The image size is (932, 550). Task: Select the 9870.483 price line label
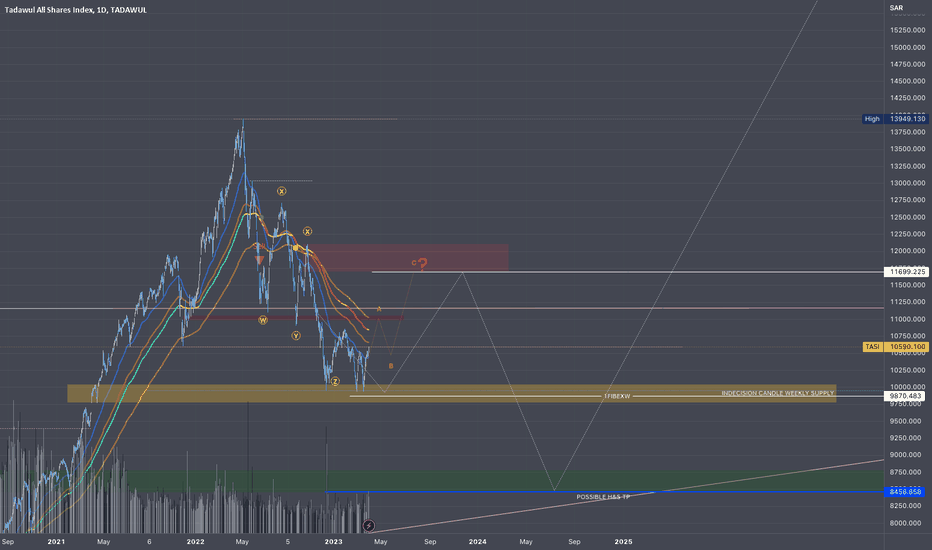tap(906, 395)
